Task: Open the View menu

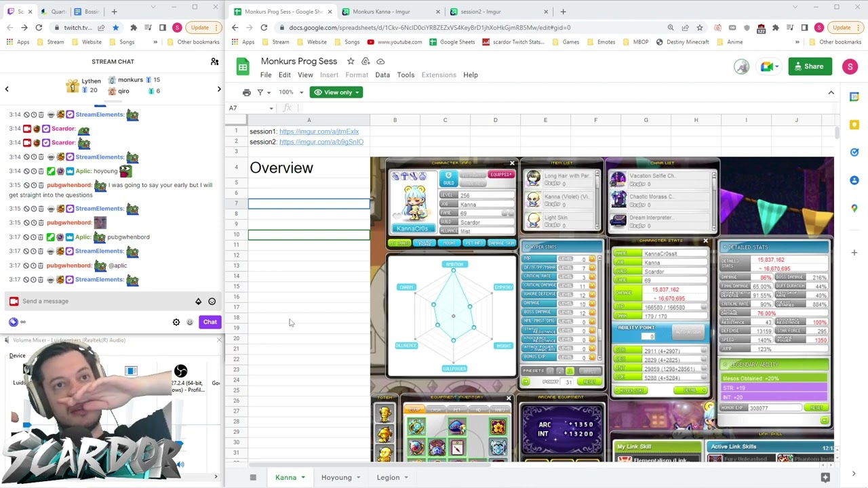Action: click(x=305, y=75)
